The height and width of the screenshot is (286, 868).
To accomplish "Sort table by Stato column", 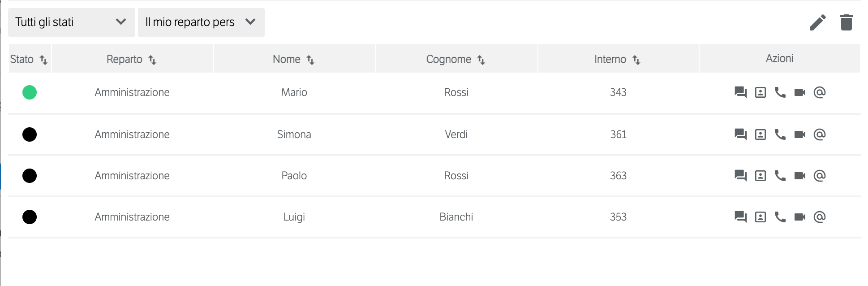I will 43,60.
